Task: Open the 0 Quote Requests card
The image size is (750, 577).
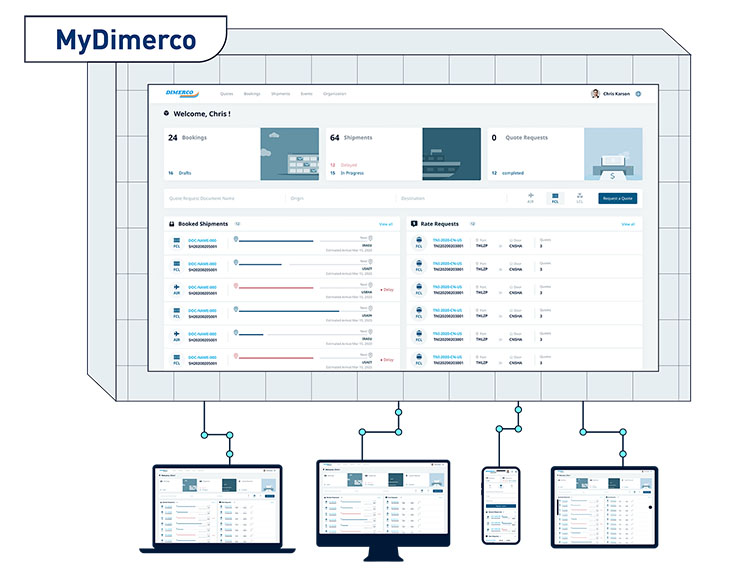Action: click(x=565, y=154)
